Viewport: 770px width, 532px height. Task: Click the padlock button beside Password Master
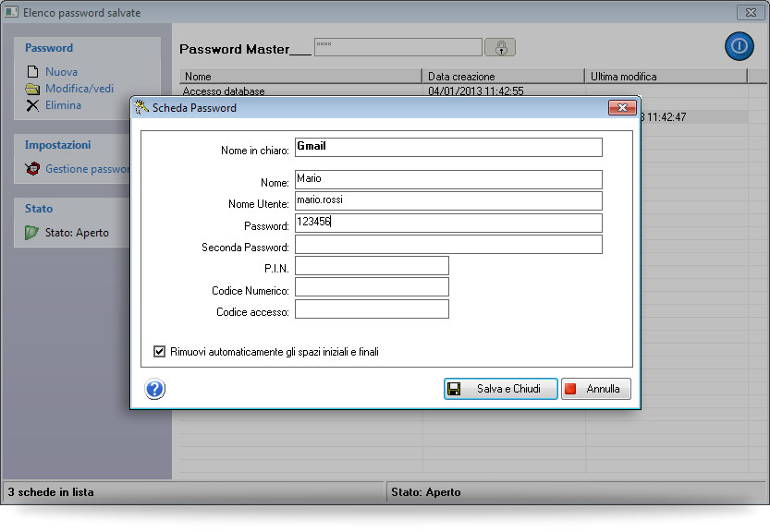coord(500,48)
